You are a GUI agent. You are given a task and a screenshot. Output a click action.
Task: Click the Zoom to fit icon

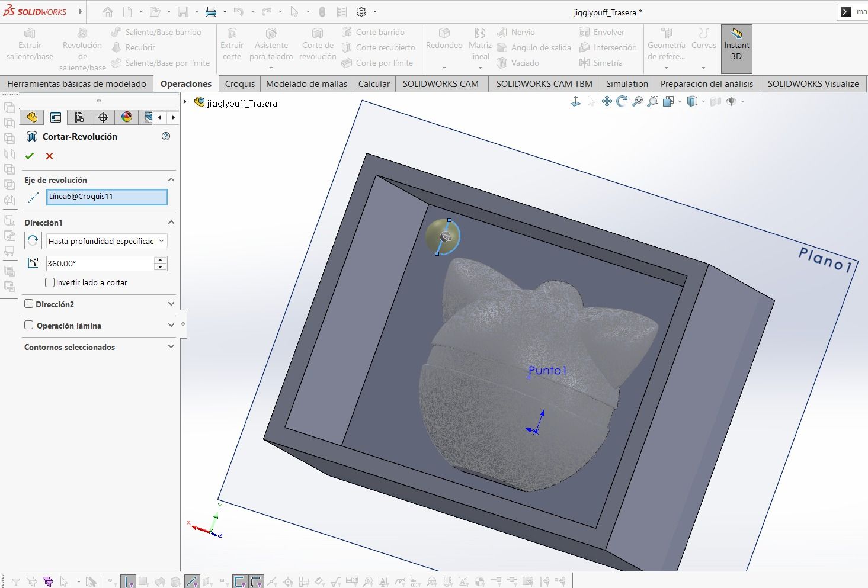pyautogui.click(x=637, y=102)
